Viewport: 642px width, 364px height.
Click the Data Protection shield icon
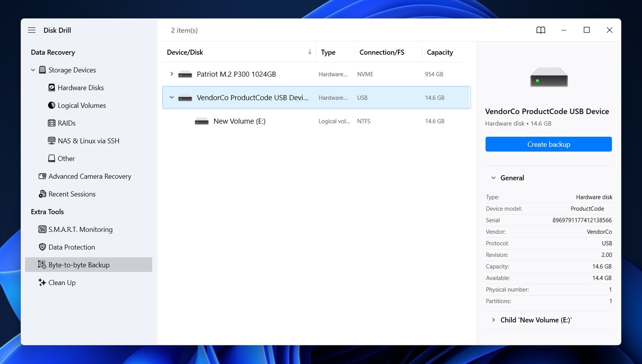pos(42,247)
